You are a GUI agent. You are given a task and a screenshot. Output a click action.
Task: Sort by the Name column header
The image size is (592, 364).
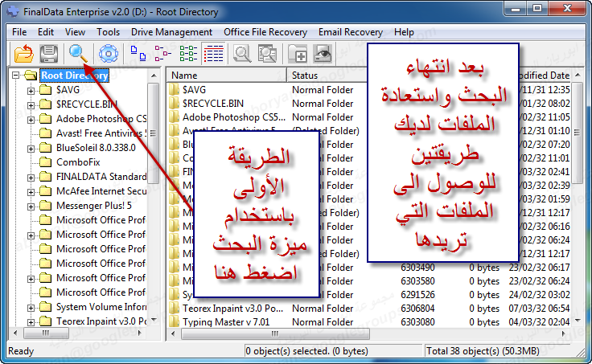pos(227,76)
